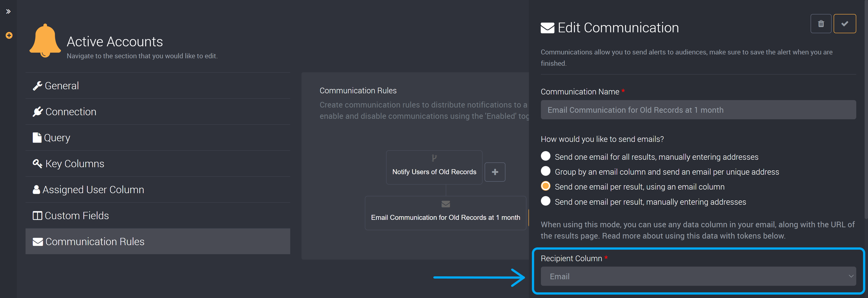The height and width of the screenshot is (298, 868).
Task: Select 'Send one email for all results' option
Action: tap(545, 156)
